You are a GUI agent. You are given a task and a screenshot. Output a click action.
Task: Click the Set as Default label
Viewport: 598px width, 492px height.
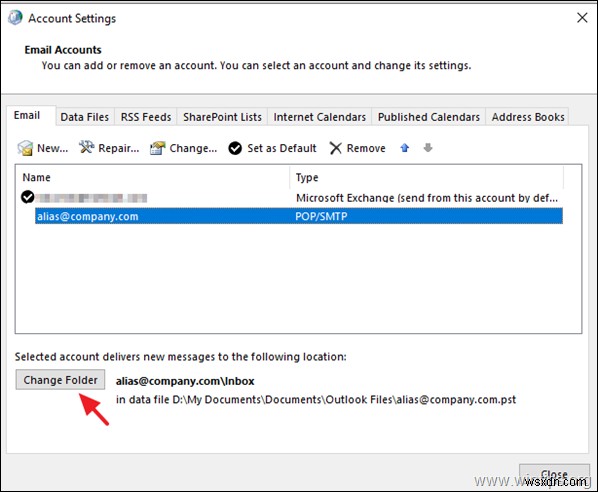tap(282, 148)
